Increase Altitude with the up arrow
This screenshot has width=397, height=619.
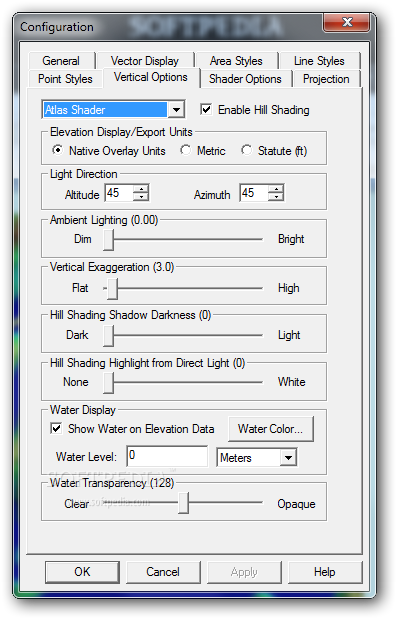click(141, 189)
